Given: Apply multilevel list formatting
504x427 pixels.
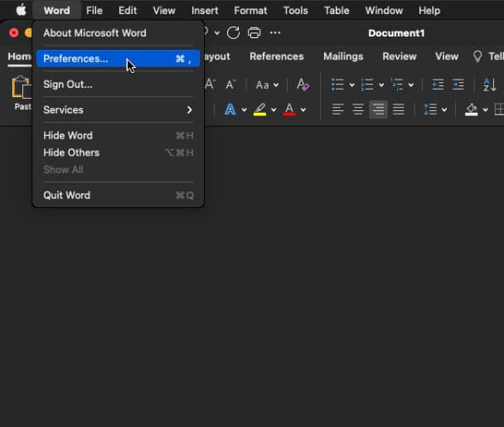Looking at the screenshot, I should point(397,85).
